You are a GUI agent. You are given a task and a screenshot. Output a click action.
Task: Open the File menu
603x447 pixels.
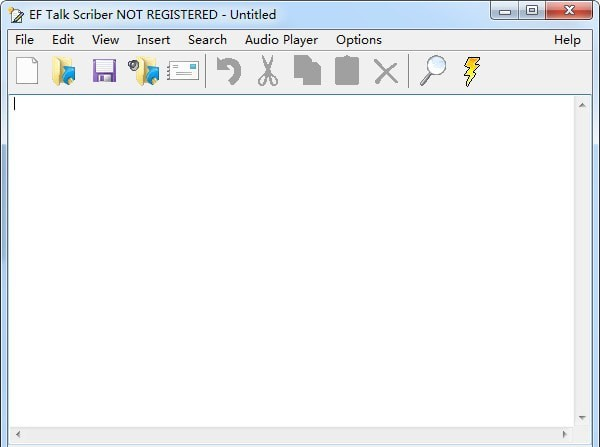click(25, 40)
